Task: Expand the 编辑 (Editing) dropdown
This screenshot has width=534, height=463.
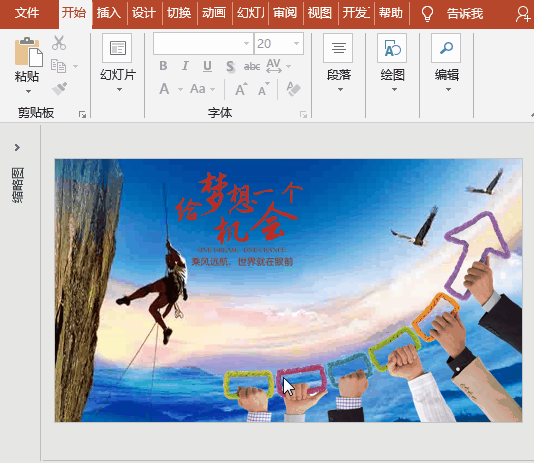Action: click(x=448, y=90)
